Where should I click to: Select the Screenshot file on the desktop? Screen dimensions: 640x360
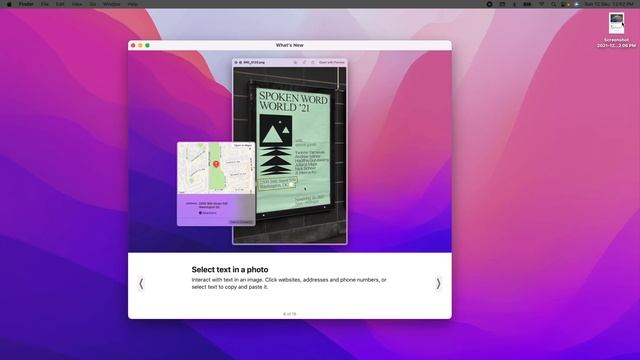coord(616,30)
